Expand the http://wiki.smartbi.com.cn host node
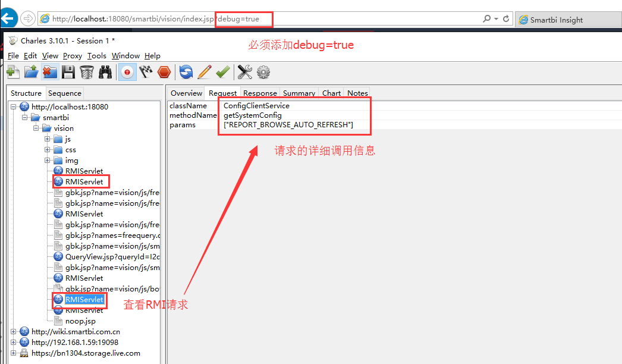 click(14, 331)
